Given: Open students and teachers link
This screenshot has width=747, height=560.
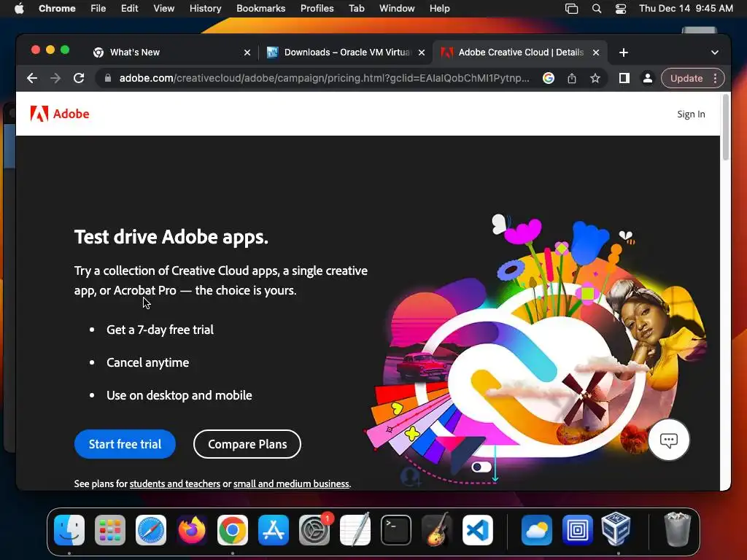Looking at the screenshot, I should pos(175,484).
